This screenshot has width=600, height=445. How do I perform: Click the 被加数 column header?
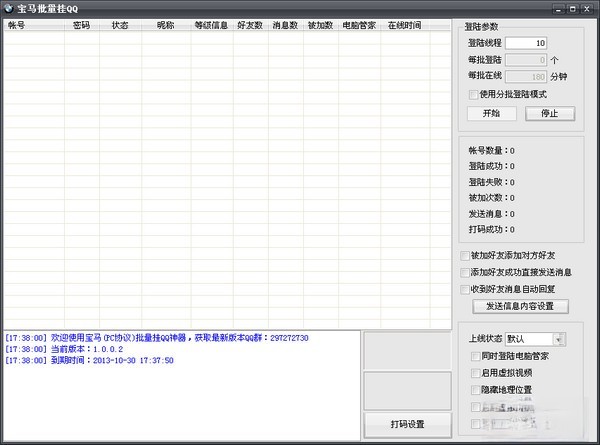[321, 25]
